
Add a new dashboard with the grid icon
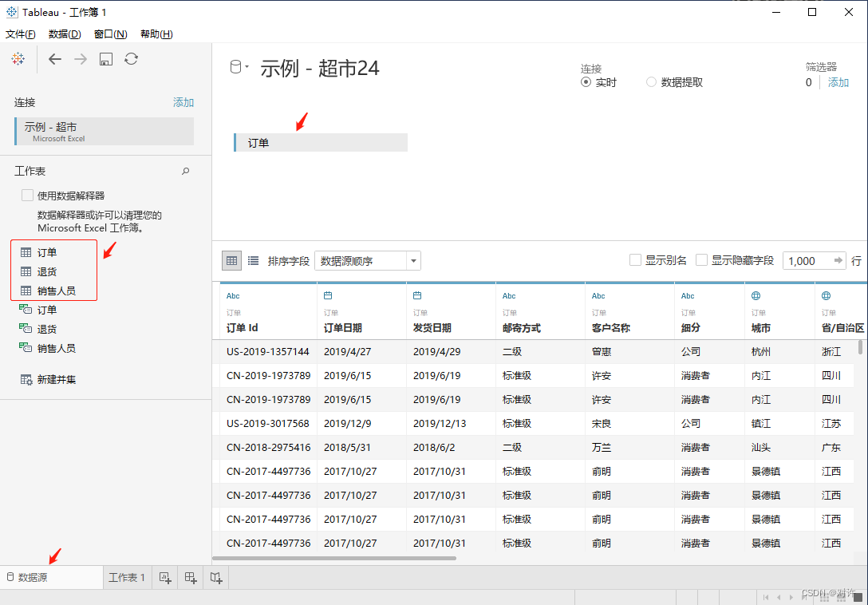click(x=191, y=578)
